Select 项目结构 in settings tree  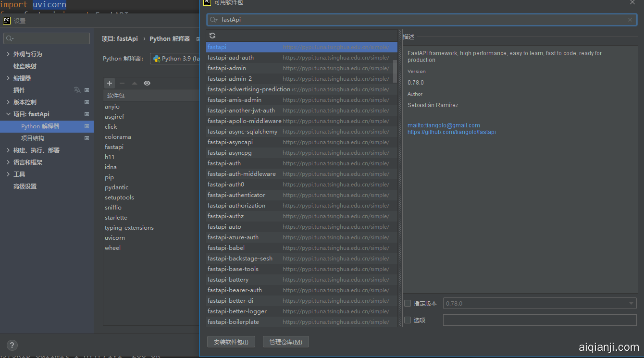[x=33, y=138]
